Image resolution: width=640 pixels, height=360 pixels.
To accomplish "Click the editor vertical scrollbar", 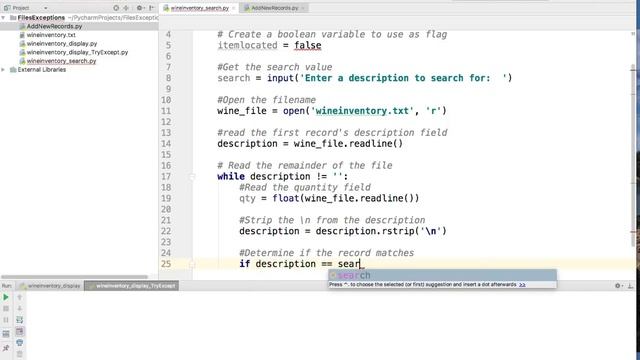I will [x=633, y=155].
